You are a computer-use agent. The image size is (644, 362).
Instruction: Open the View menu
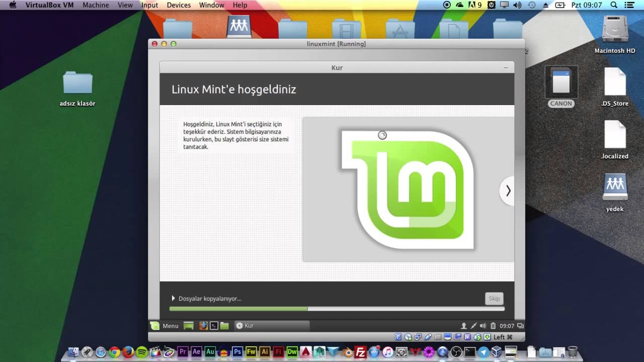tap(125, 5)
